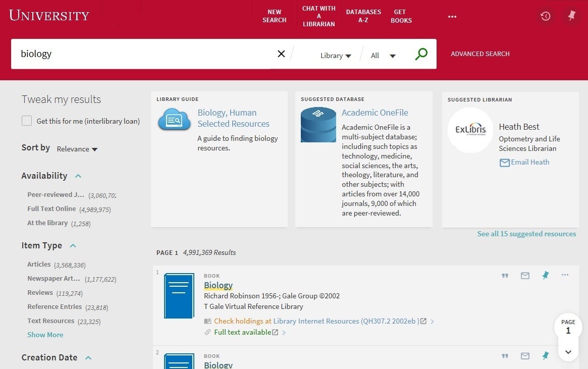The height and width of the screenshot is (369, 588).
Task: Open more actions ellipsis for first result
Action: (x=565, y=275)
